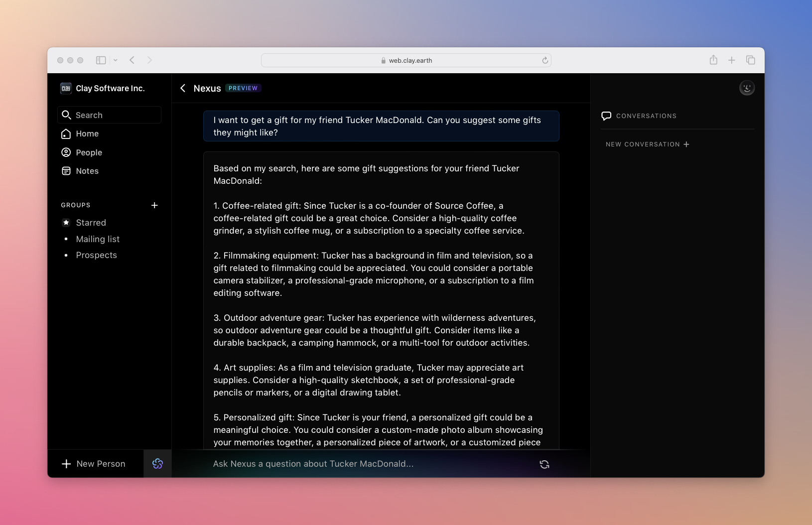Open the profile avatar icon

[746, 88]
